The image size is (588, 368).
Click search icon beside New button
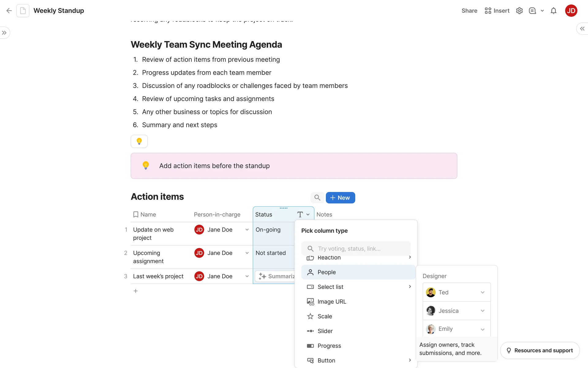(317, 198)
